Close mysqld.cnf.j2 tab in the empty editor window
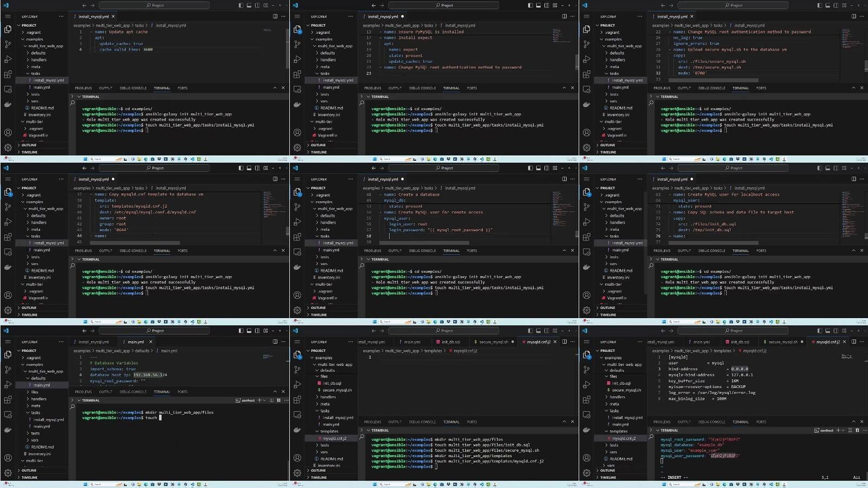Image resolution: width=868 pixels, height=488 pixels. (x=556, y=342)
